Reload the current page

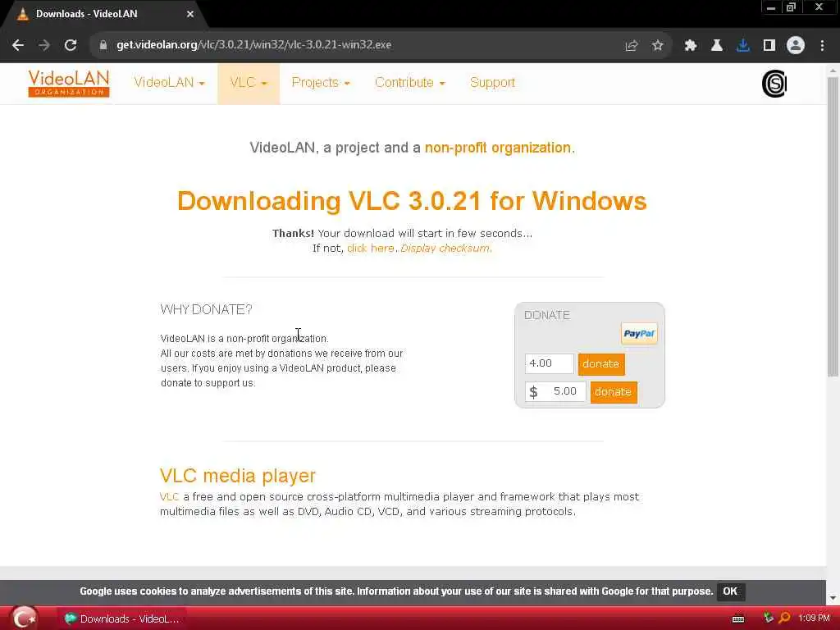pos(71,45)
